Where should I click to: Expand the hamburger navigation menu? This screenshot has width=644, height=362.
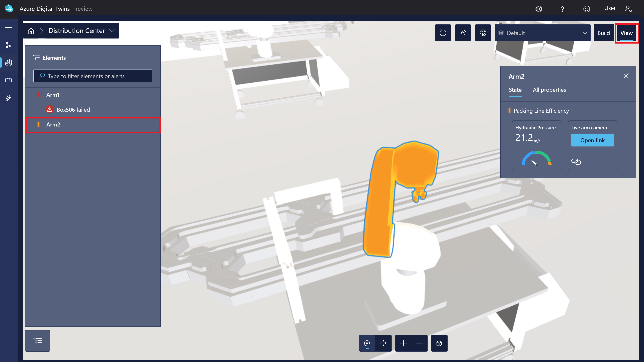coord(8,27)
